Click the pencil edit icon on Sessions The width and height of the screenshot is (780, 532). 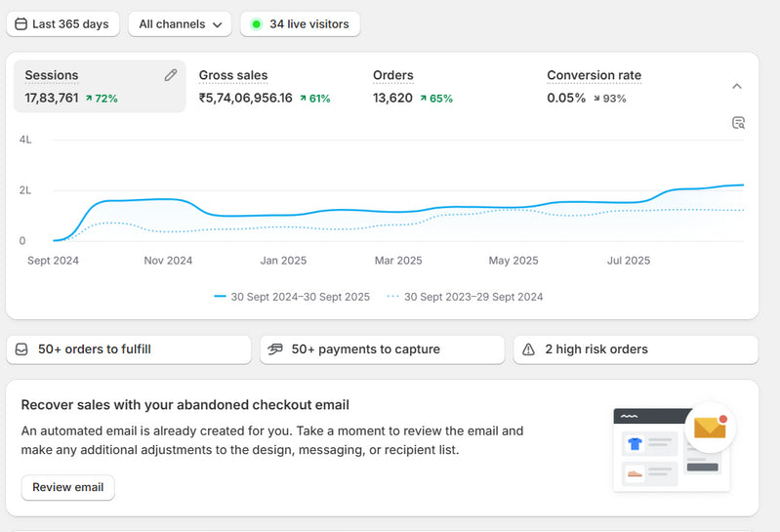point(171,75)
